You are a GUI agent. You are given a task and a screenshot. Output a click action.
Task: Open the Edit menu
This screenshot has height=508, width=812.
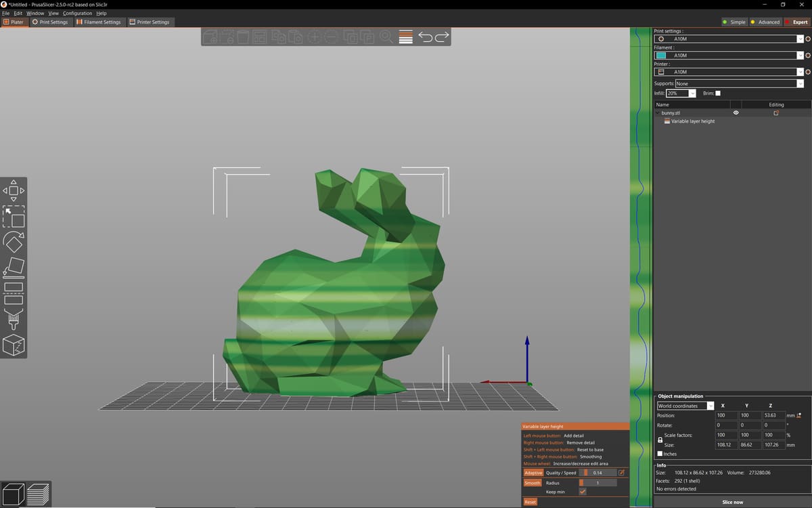click(18, 13)
